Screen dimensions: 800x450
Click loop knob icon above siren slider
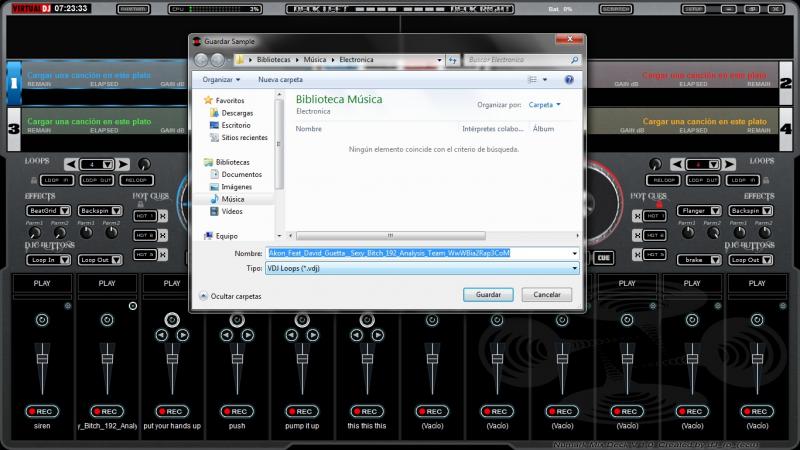point(42,320)
